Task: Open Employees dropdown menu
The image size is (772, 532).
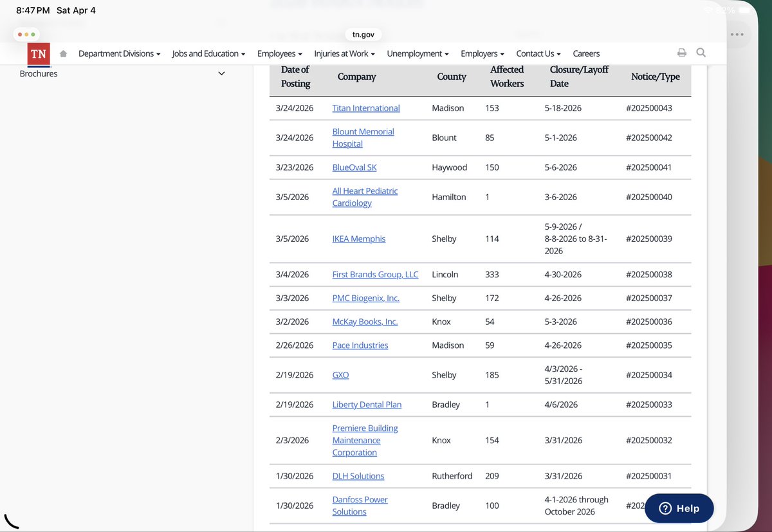Action: (x=280, y=53)
